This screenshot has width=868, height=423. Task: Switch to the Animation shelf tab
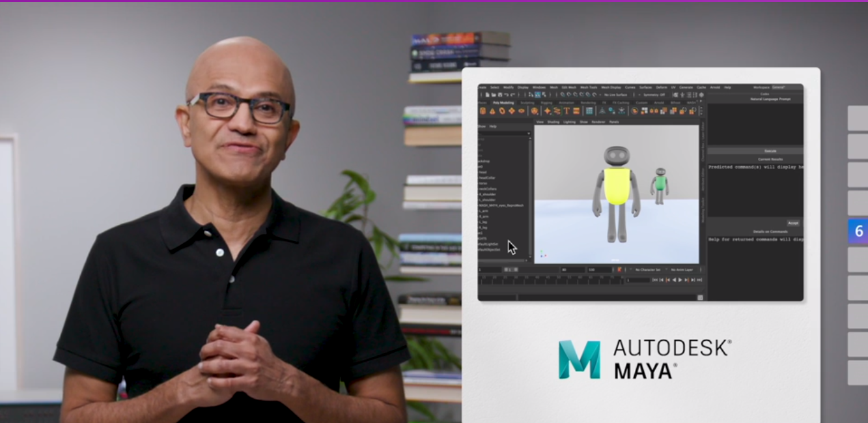tap(567, 103)
